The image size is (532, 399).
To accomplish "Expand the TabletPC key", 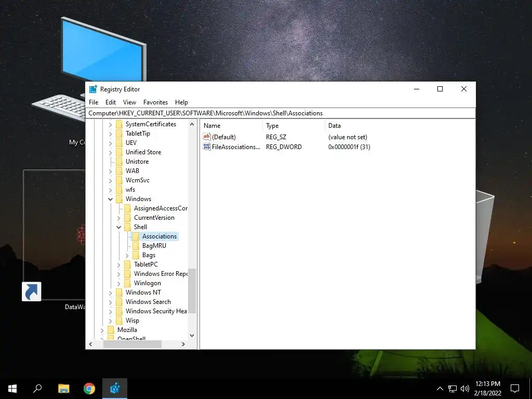I will click(119, 264).
